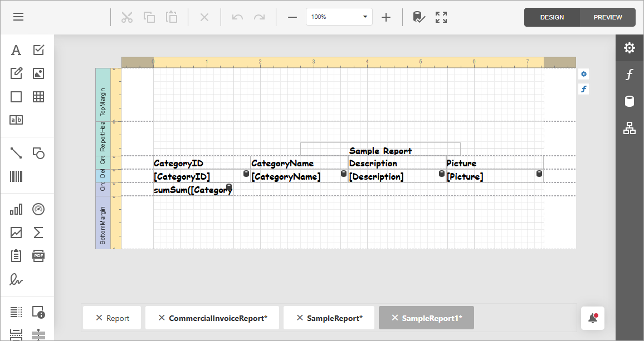The width and height of the screenshot is (644, 341).
Task: Select the Chart control icon
Action: point(16,209)
